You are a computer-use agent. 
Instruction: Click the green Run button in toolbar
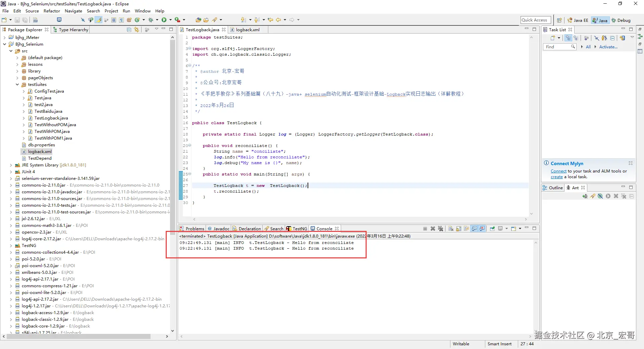tap(164, 20)
